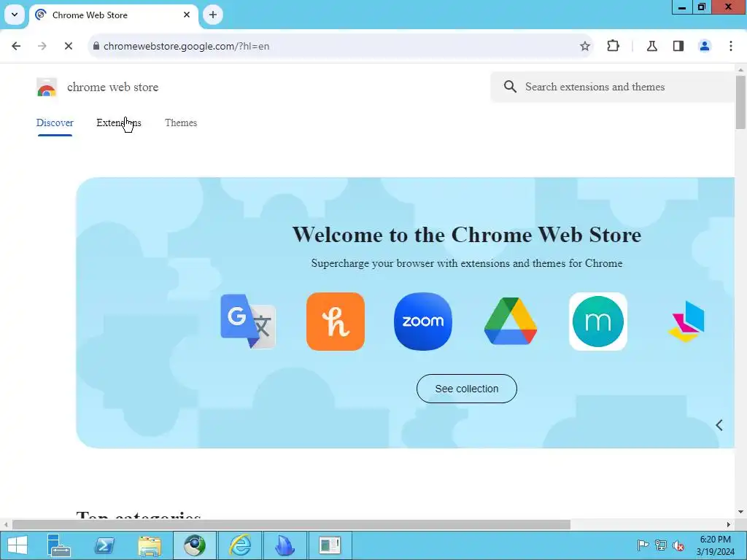747x560 pixels.
Task: Go to previous carousel slide chevron
Action: [x=719, y=425]
